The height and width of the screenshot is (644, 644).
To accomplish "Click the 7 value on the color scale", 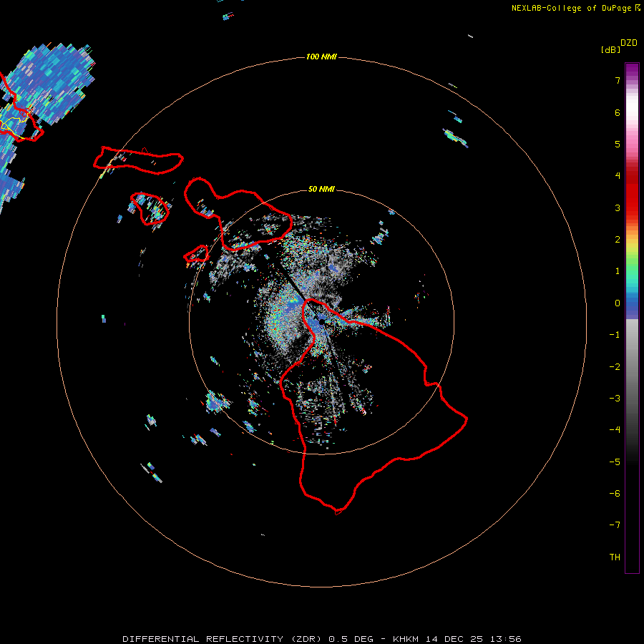I will coord(618,80).
